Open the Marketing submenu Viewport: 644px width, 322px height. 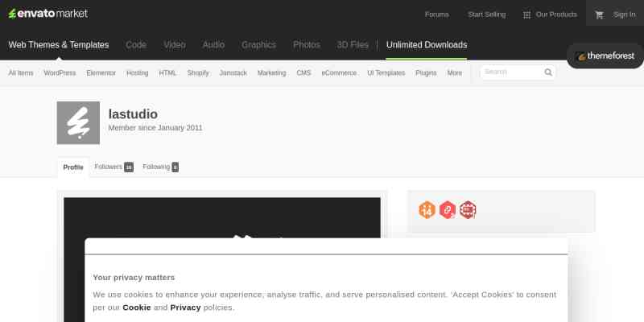(x=271, y=73)
